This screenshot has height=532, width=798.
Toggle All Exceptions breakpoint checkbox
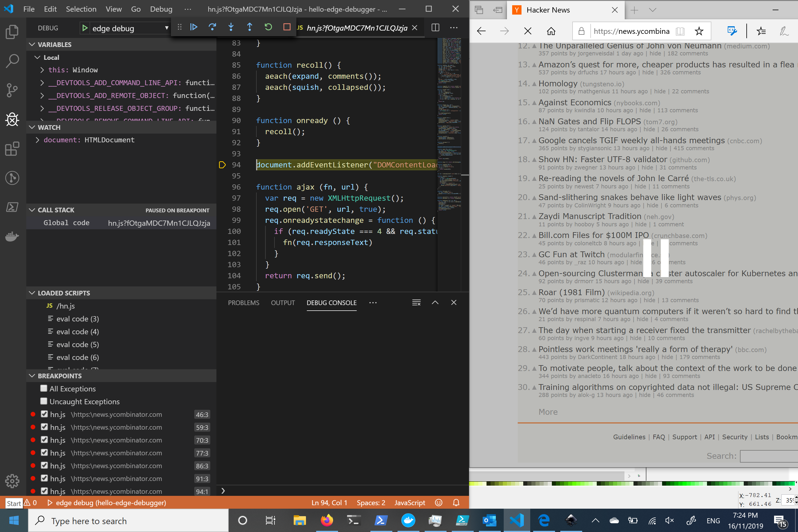click(44, 388)
